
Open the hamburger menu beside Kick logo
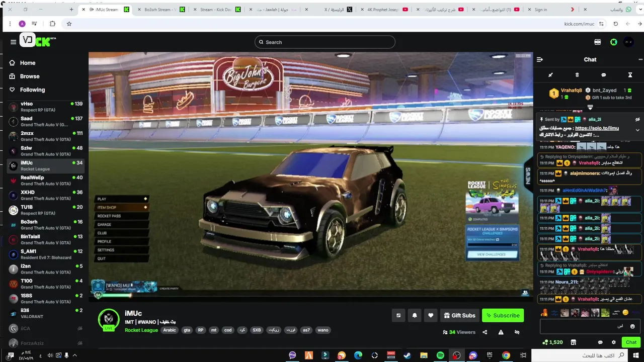[13, 42]
